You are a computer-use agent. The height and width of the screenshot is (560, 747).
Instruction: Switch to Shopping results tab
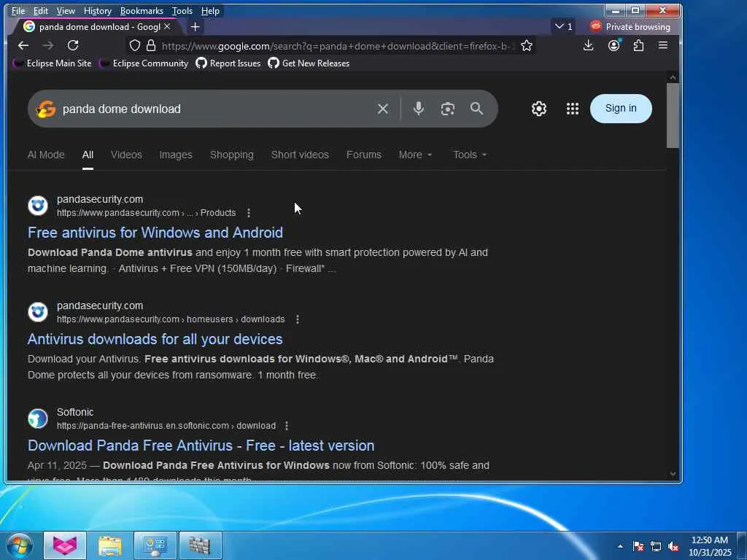231,155
